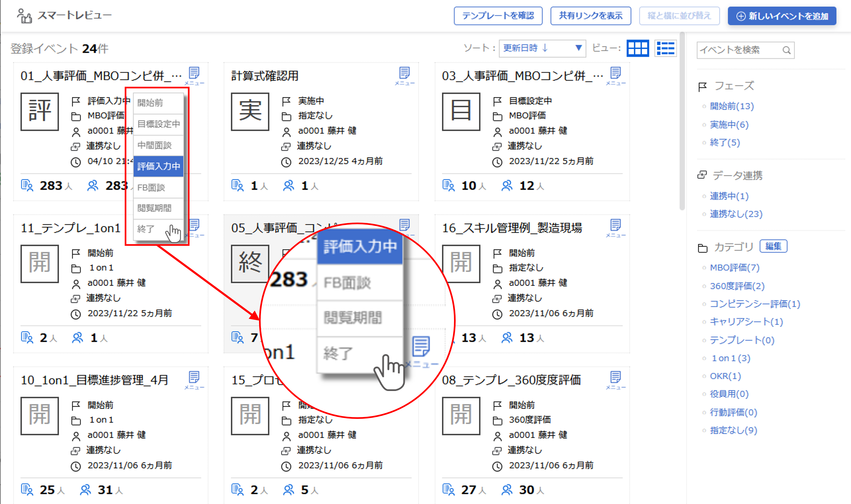Filter by category 指定なし(9)
Image resolution: width=851 pixels, height=504 pixels.
[x=733, y=430]
